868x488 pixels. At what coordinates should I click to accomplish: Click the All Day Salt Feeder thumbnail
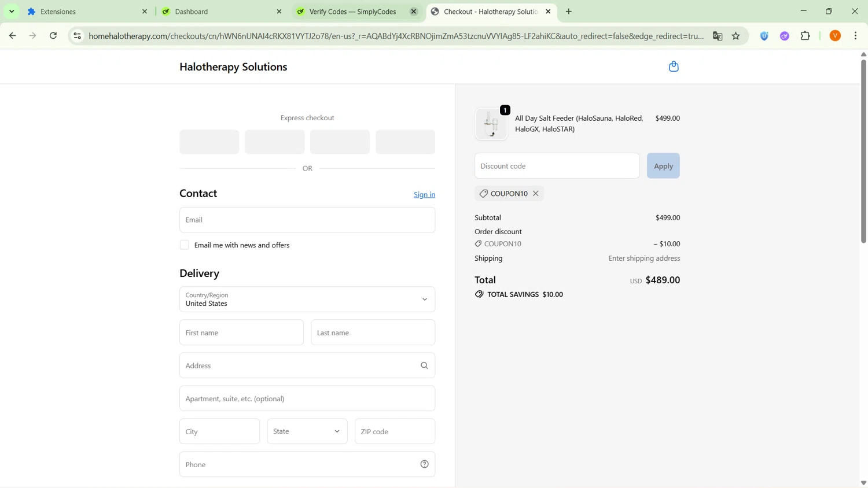pos(491,124)
